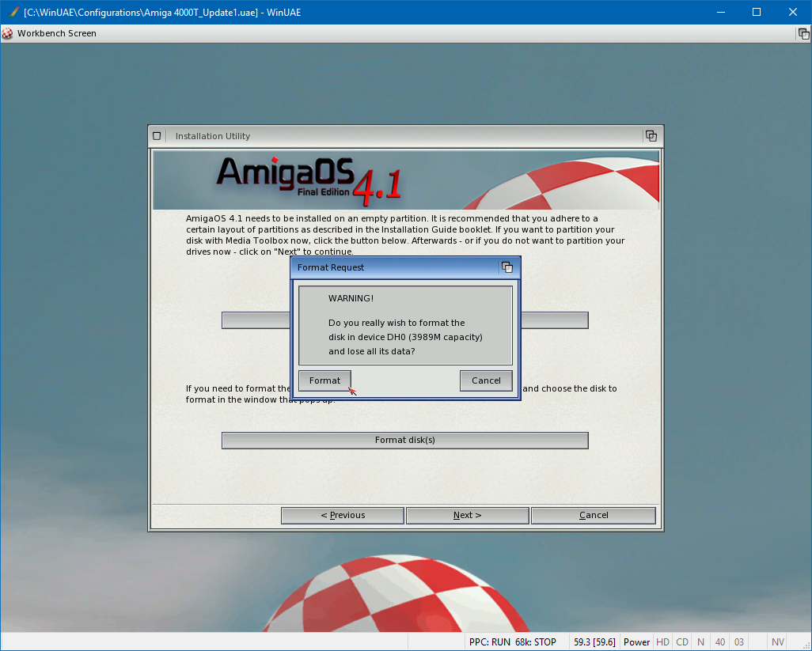Go back with the Previous button
Image resolution: width=812 pixels, height=651 pixels.
[343, 515]
